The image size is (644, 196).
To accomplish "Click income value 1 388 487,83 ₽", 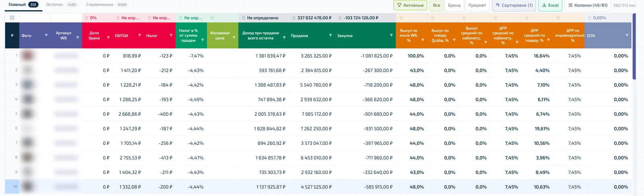I will click(270, 85).
